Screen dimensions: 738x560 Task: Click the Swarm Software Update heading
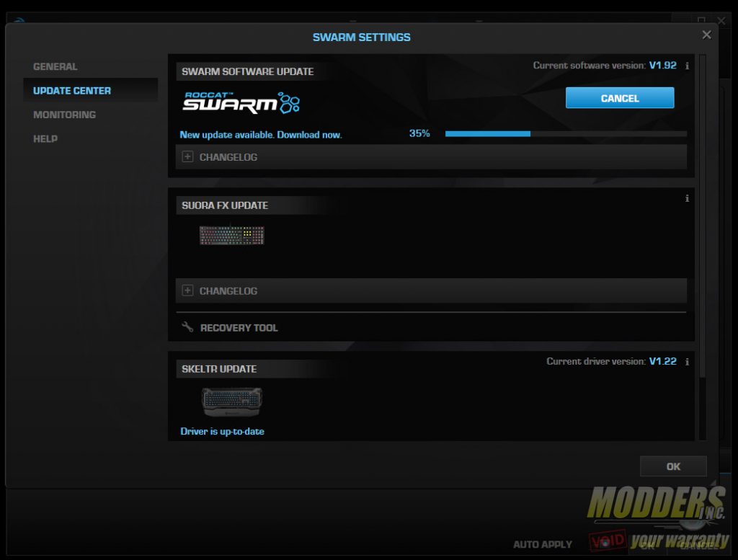(248, 71)
